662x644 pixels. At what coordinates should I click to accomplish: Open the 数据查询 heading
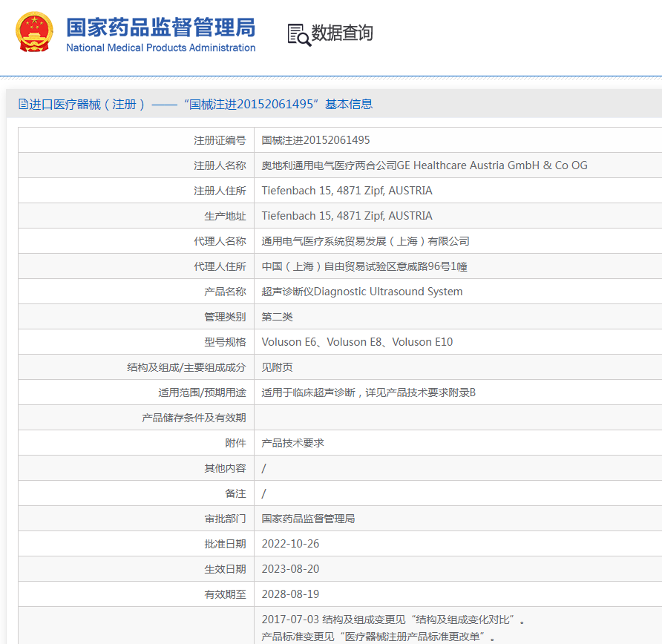click(342, 33)
